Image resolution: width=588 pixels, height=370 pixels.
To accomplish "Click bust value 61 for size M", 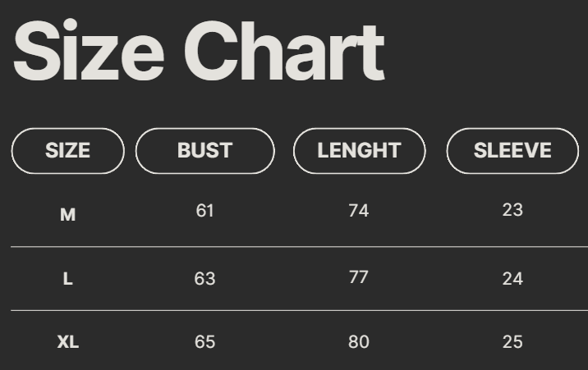I will point(205,211).
